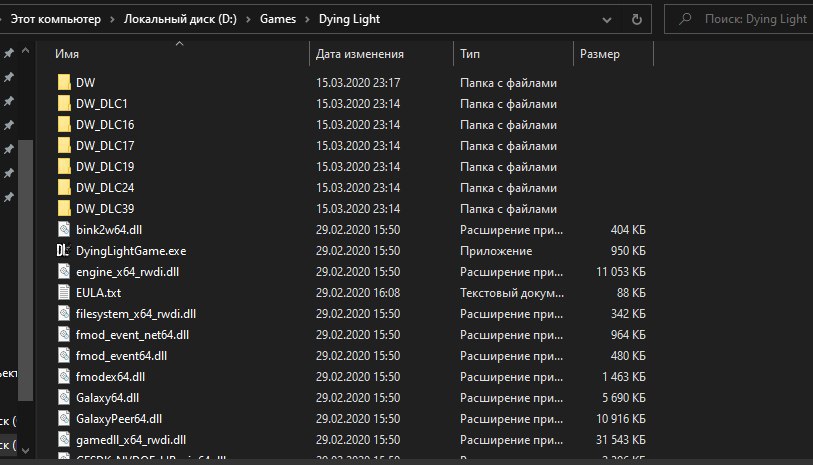The image size is (813, 465).
Task: Select the DW_DLC39 folder icon
Action: pos(64,208)
